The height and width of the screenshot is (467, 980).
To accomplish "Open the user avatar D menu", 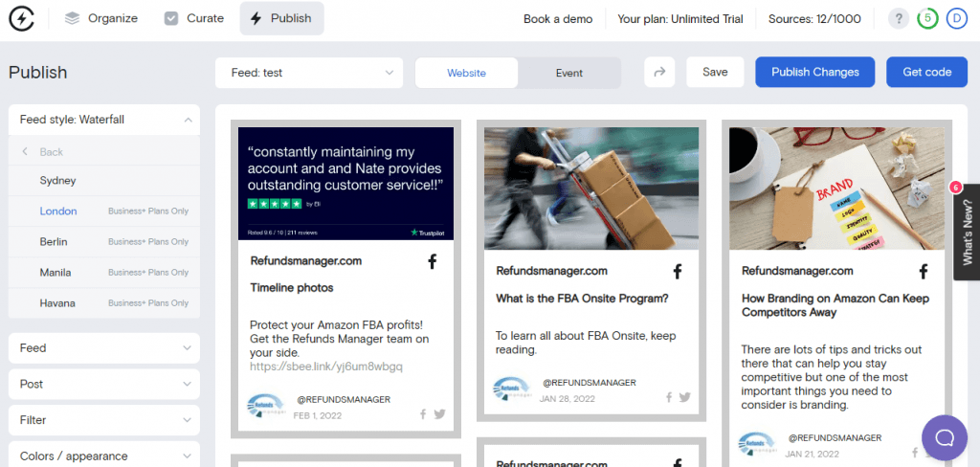I will 956,19.
